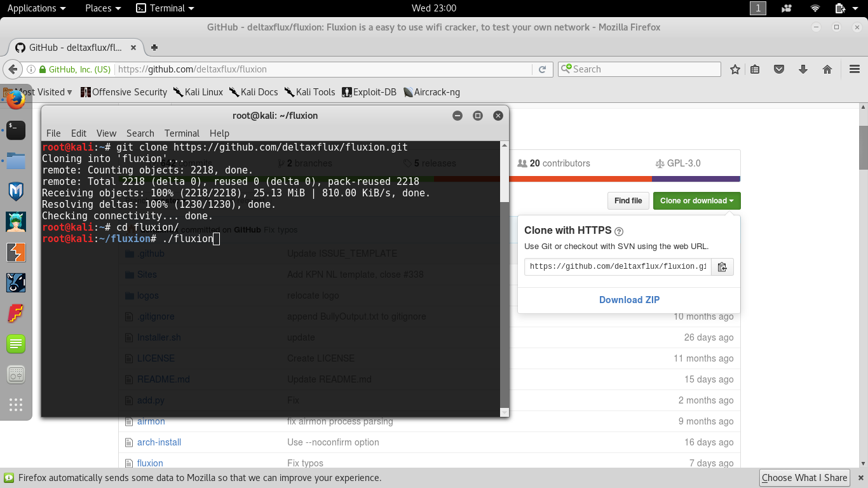This screenshot has height=488, width=868.
Task: Open terminal View menu
Action: click(x=106, y=133)
